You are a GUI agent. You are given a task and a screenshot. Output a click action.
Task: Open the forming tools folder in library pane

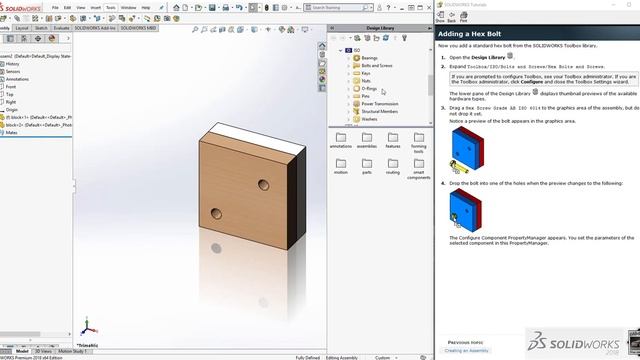[419, 143]
